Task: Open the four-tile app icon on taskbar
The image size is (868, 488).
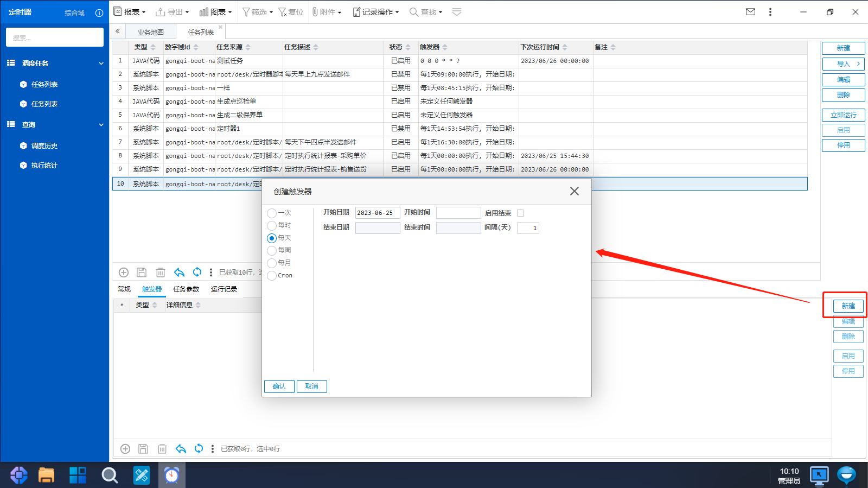Action: (x=78, y=475)
